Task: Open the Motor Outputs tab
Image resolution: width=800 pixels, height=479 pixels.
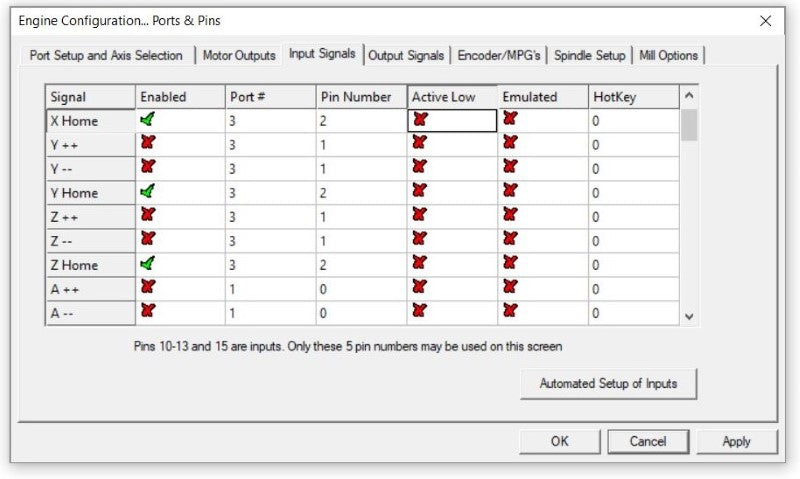Action: pos(239,56)
